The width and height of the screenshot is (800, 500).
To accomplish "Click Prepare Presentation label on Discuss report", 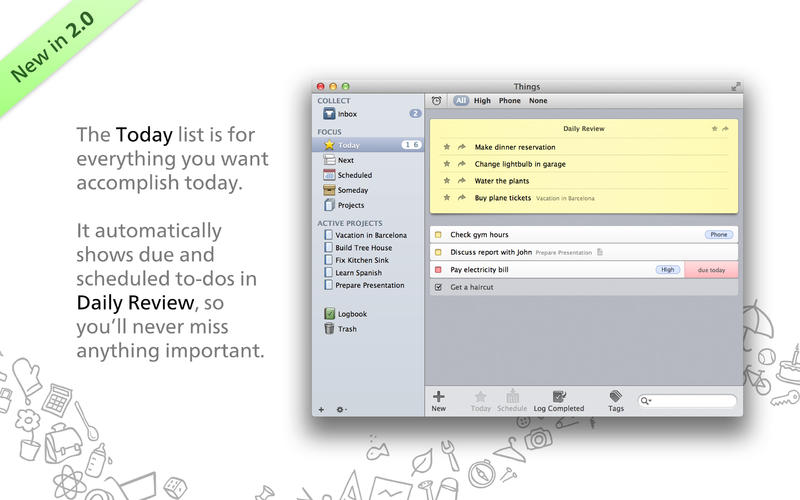I will pyautogui.click(x=563, y=253).
